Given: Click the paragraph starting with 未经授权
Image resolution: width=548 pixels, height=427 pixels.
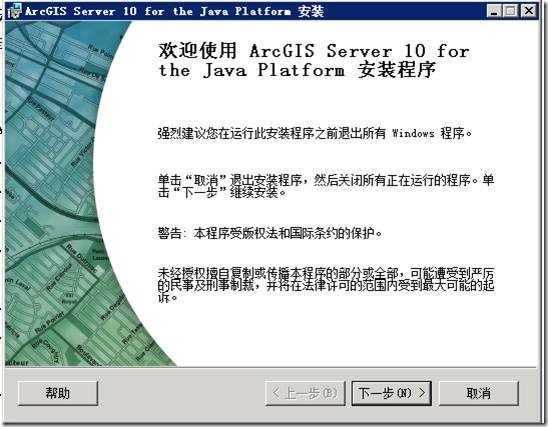Looking at the screenshot, I should click(x=326, y=285).
